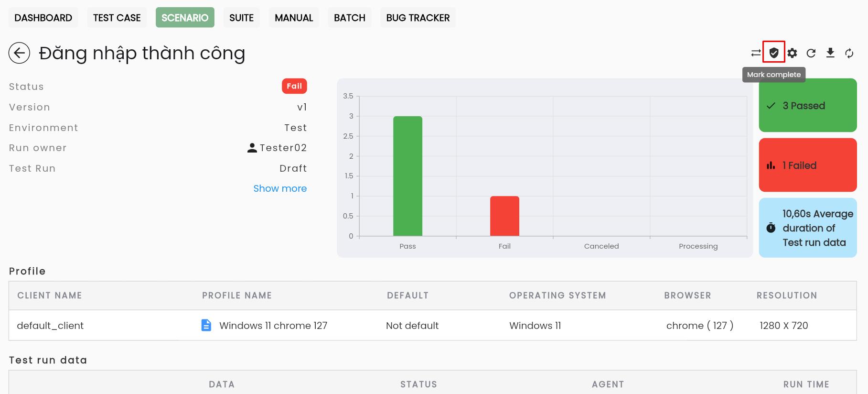Click the back arrow icon
This screenshot has height=394, width=868.
[x=19, y=53]
